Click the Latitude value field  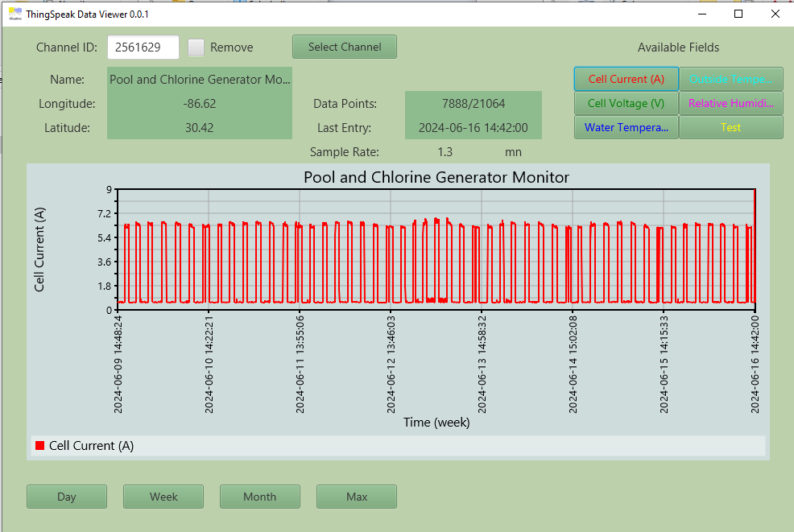(199, 127)
